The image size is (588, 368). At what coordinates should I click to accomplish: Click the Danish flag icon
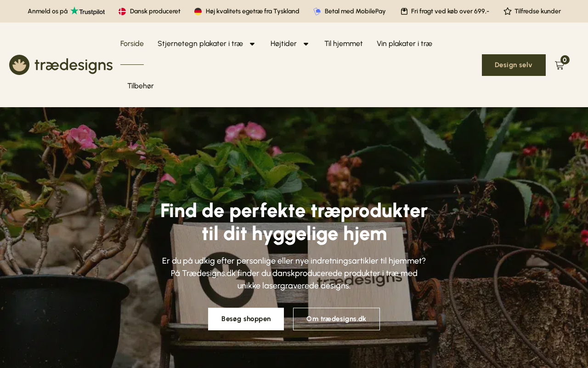pyautogui.click(x=122, y=11)
